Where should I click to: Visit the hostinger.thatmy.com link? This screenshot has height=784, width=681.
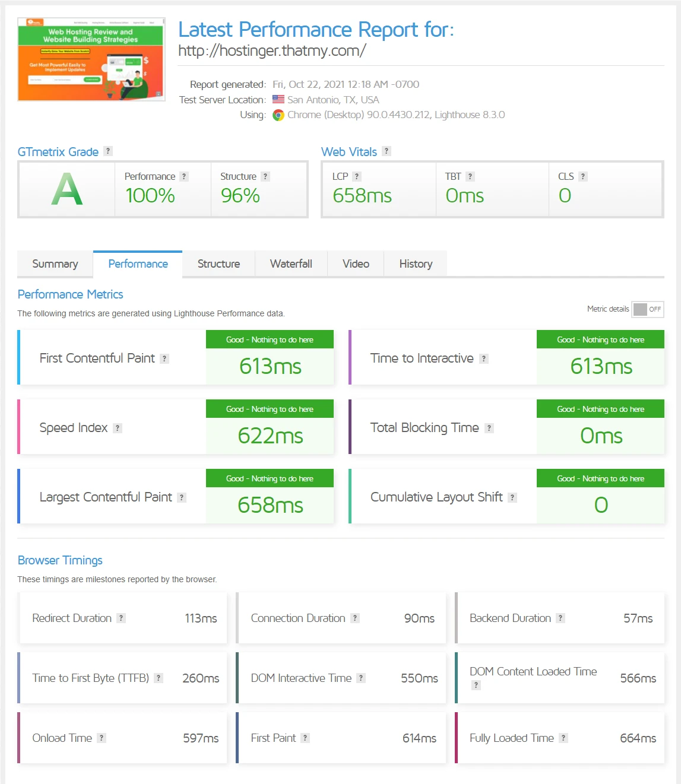tap(272, 50)
